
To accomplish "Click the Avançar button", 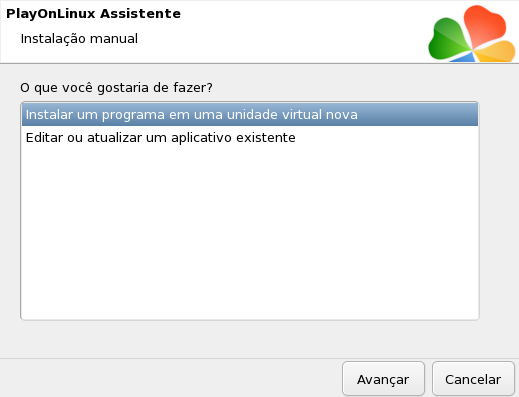I will [383, 379].
